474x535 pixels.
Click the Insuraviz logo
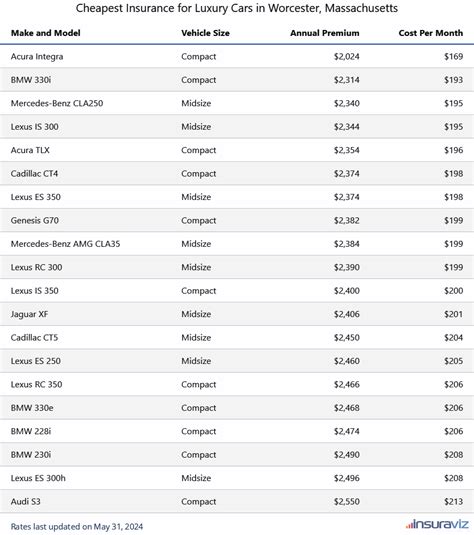[x=437, y=524]
